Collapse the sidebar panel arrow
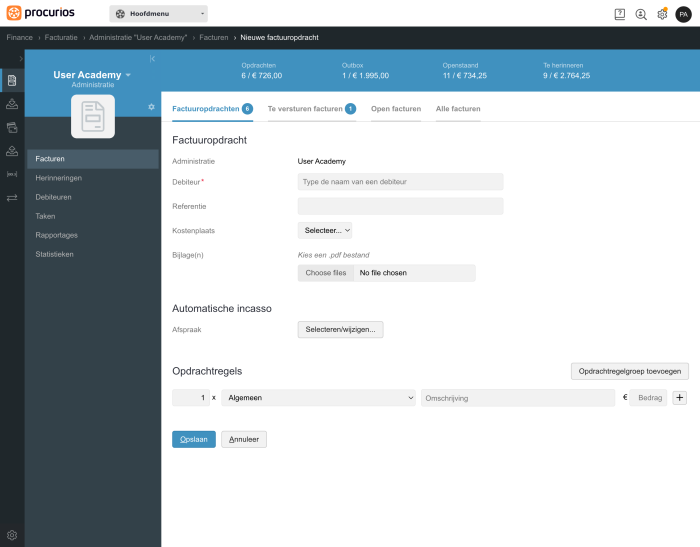700x547 pixels. point(152,58)
